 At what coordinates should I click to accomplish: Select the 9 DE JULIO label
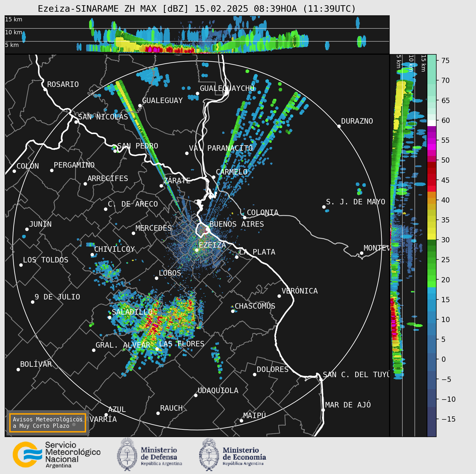tap(57, 297)
